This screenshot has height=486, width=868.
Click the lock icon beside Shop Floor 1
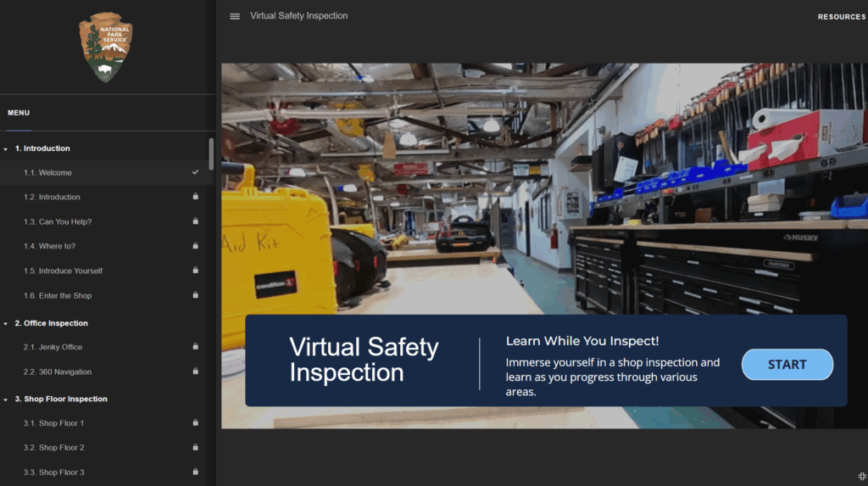point(196,423)
